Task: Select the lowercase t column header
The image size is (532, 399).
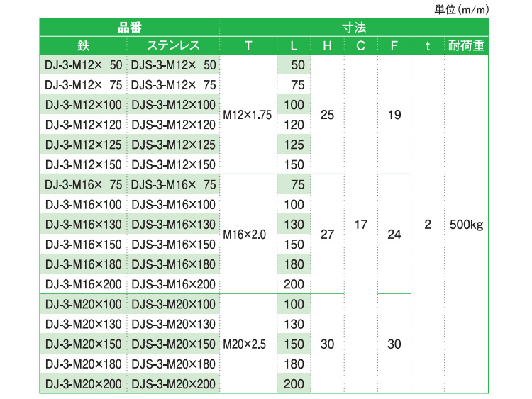Action: coord(428,45)
